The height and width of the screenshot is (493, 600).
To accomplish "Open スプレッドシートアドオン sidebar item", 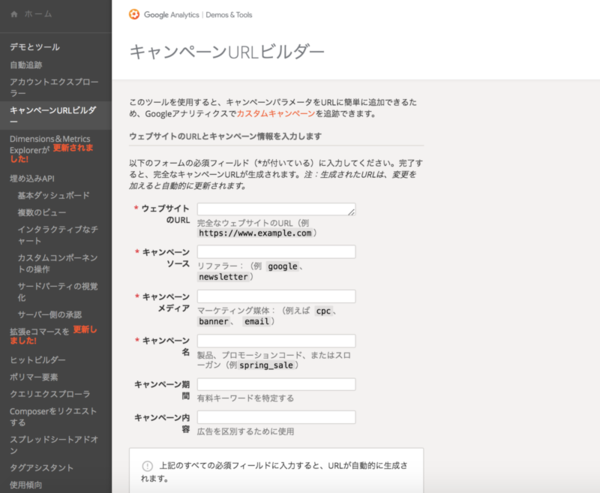I will 54,445.
